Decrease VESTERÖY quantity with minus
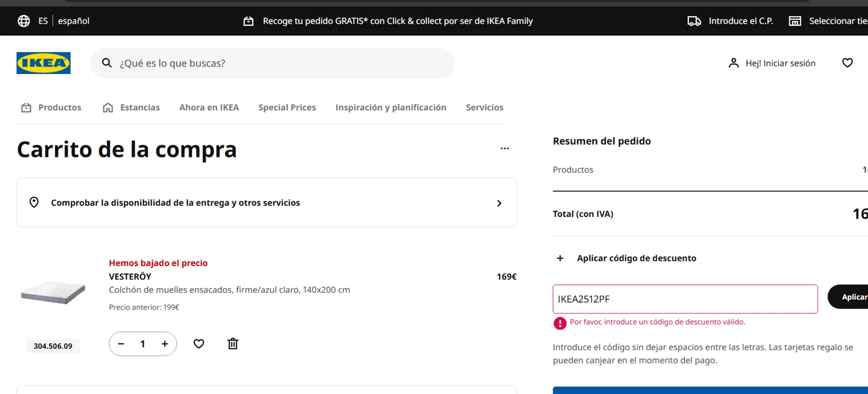The image size is (868, 394). (x=121, y=344)
